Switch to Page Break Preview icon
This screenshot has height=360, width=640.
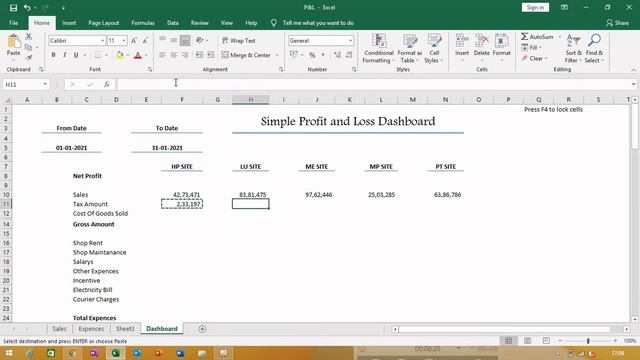pos(546,341)
